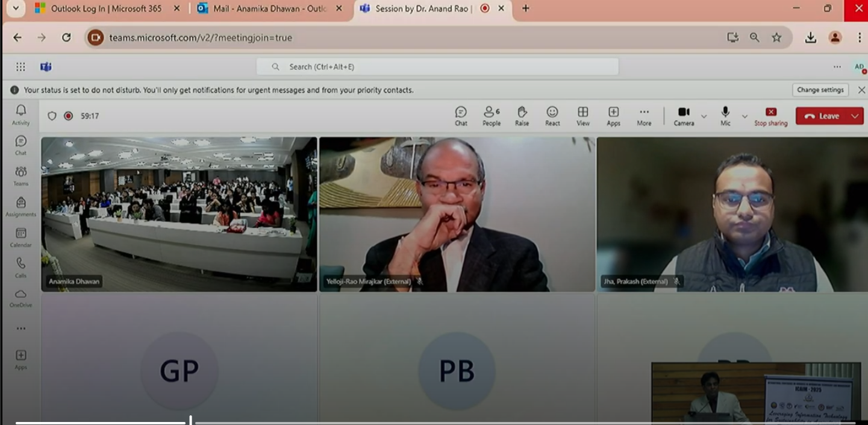The height and width of the screenshot is (425, 868).
Task: Open Assignments in the left sidebar
Action: 20,206
